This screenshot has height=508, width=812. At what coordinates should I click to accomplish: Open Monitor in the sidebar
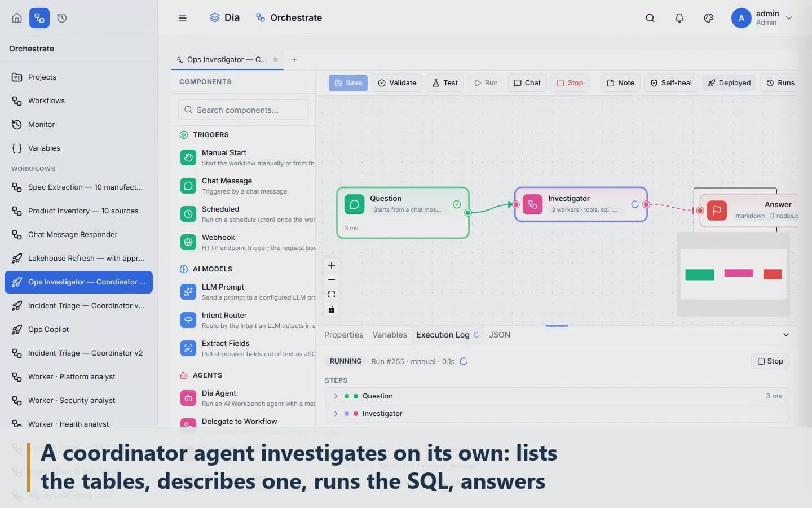click(x=78, y=124)
